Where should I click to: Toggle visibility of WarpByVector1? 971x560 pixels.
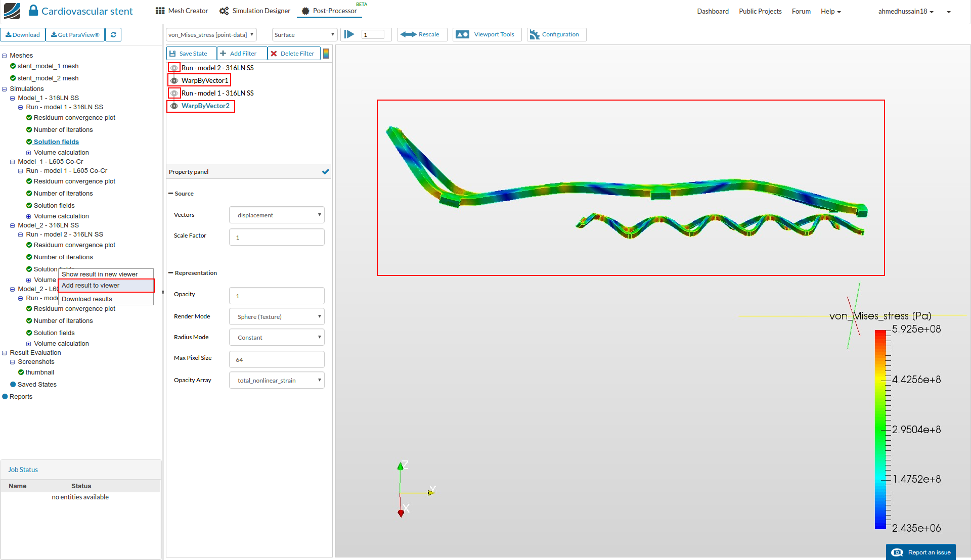coord(174,80)
